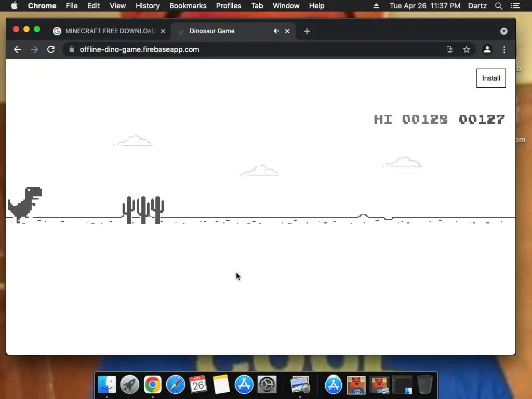Open the Window menu
This screenshot has height=399, width=532.
pos(286,6)
